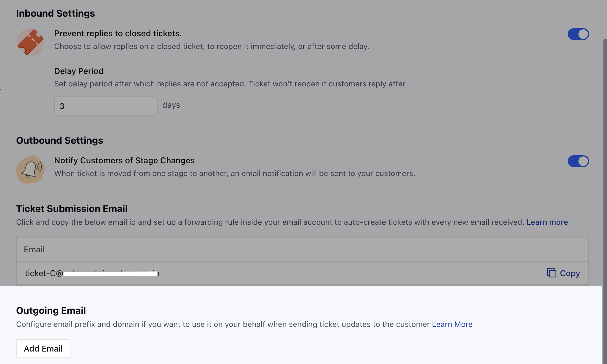Click the "days" label next to the input

click(171, 105)
